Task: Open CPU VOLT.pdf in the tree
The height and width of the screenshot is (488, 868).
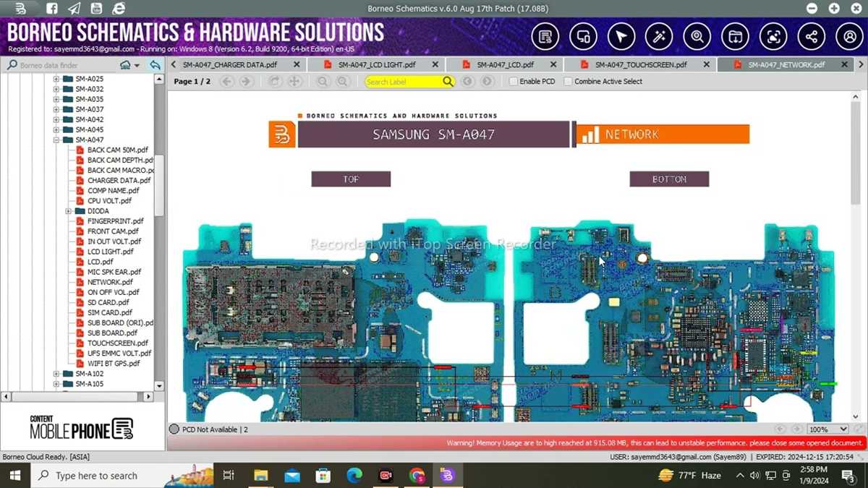Action: tap(109, 201)
